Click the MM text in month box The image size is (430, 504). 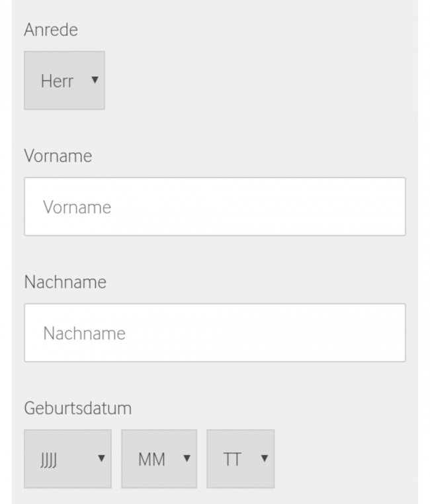(x=151, y=460)
